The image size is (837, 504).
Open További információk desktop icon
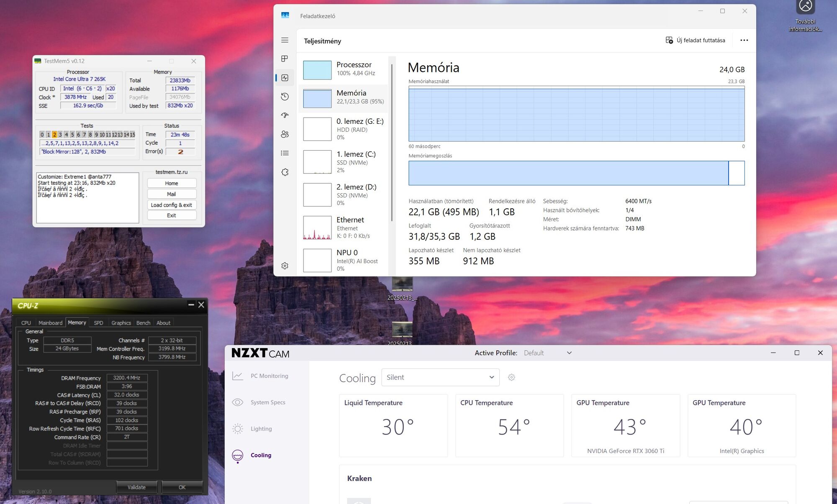(x=805, y=17)
